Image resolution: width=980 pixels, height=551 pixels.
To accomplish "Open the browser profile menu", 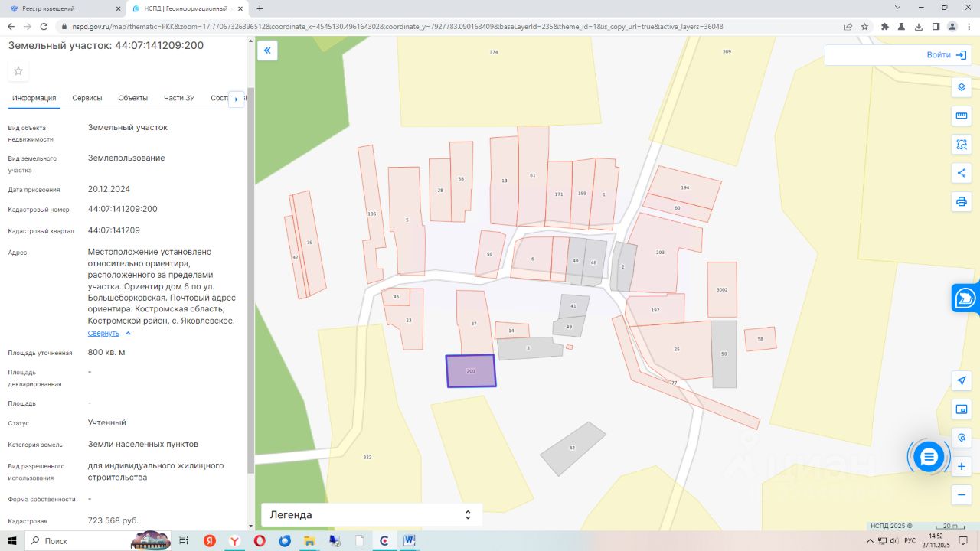I will (952, 26).
